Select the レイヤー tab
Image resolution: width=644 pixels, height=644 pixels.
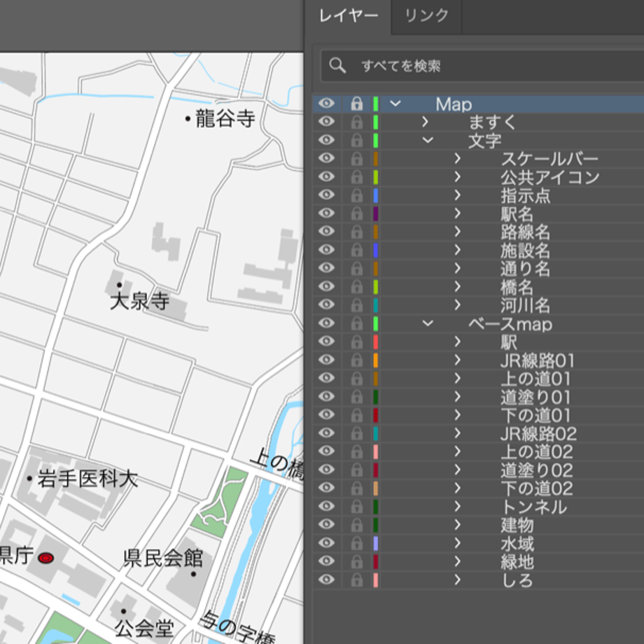[x=349, y=16]
